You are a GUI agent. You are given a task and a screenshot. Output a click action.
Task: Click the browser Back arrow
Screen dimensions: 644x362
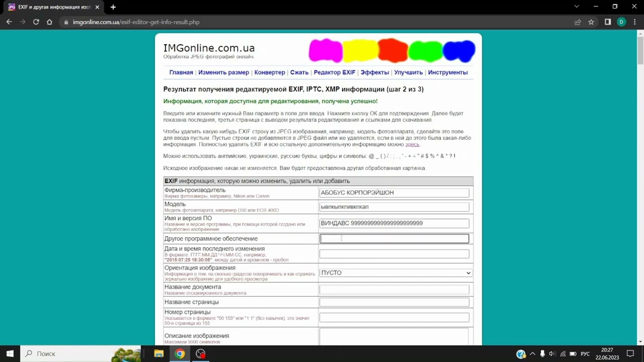[9, 22]
